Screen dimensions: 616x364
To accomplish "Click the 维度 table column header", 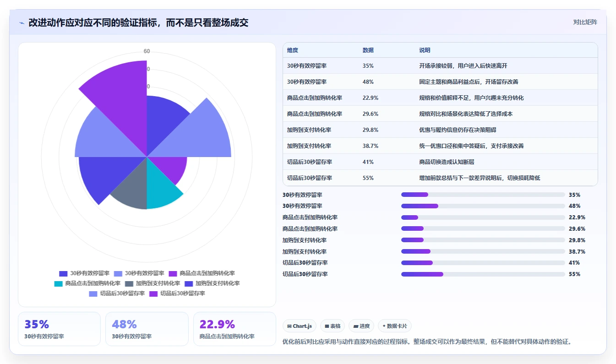I will (293, 50).
